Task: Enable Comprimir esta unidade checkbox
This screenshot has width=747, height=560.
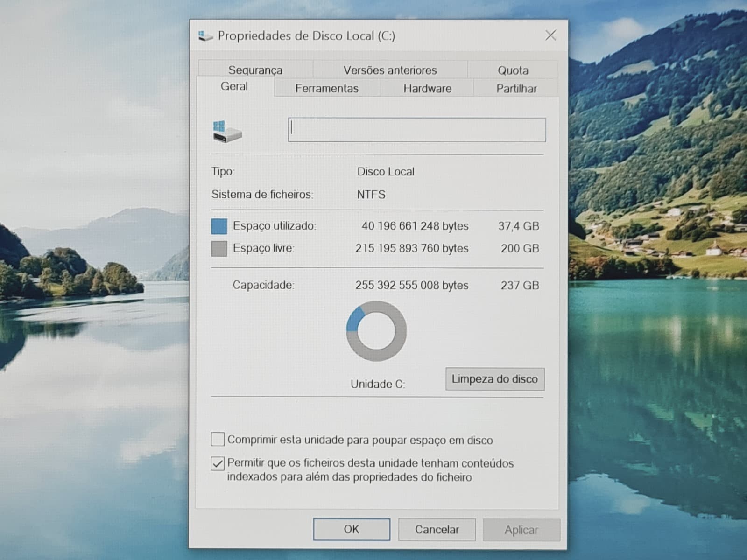Action: pos(218,440)
